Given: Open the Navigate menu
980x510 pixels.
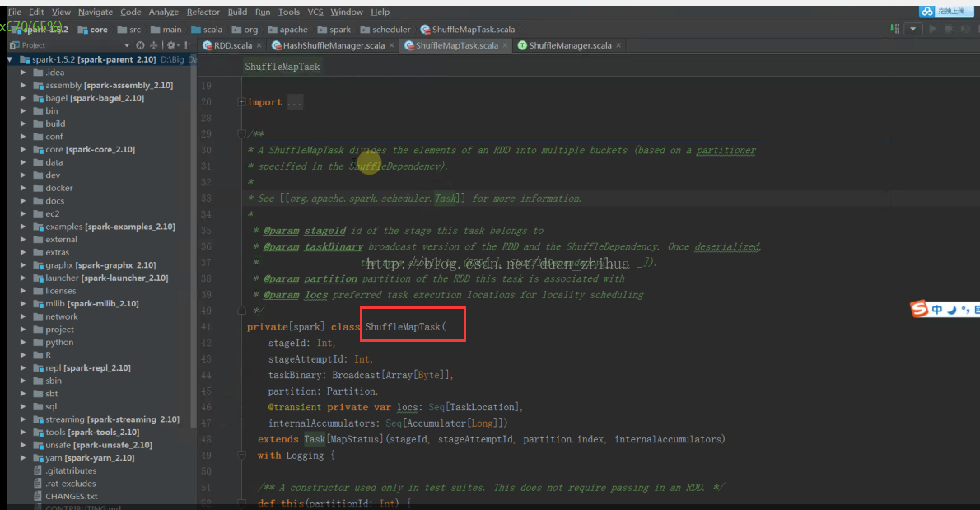Looking at the screenshot, I should pyautogui.click(x=96, y=12).
